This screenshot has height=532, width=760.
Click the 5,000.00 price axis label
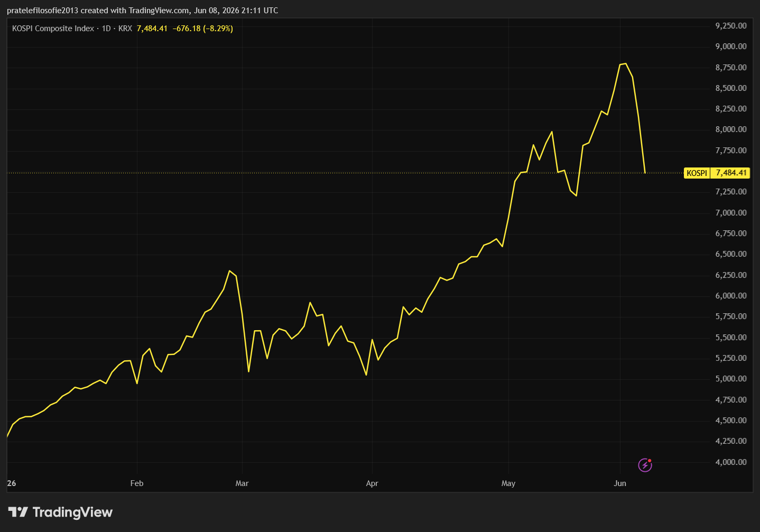click(x=731, y=379)
